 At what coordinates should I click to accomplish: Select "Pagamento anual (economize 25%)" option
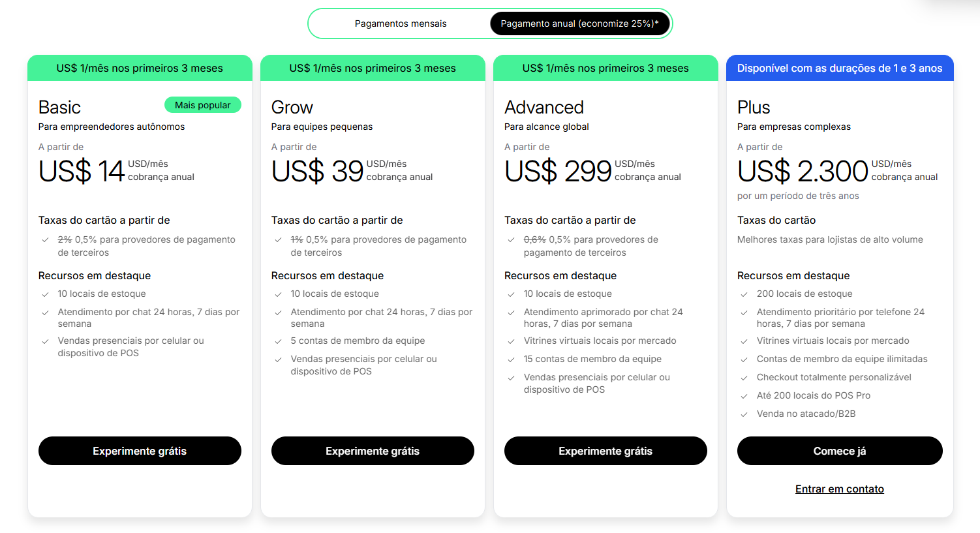(580, 23)
